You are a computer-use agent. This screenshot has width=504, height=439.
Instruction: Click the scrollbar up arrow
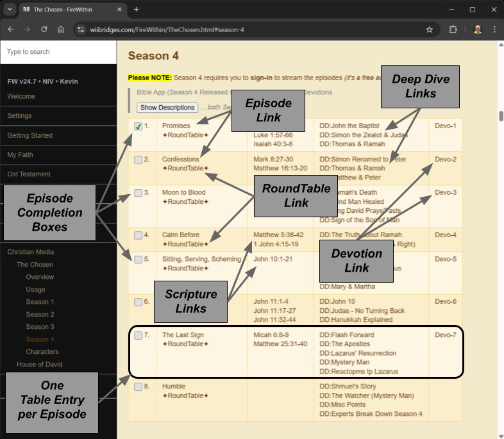point(501,45)
